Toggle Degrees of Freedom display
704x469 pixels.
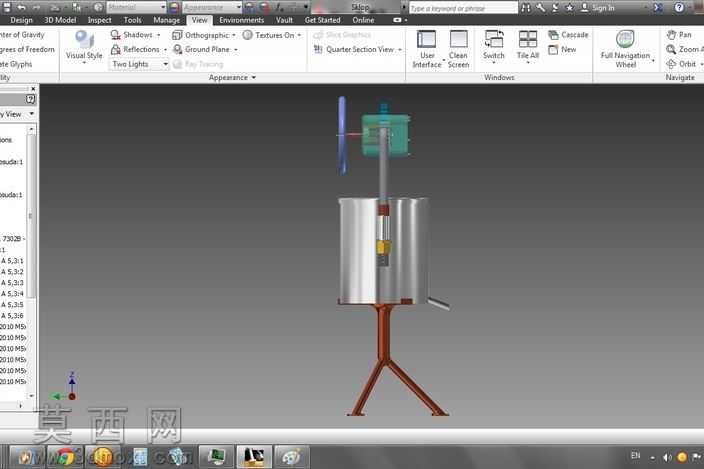(27, 49)
